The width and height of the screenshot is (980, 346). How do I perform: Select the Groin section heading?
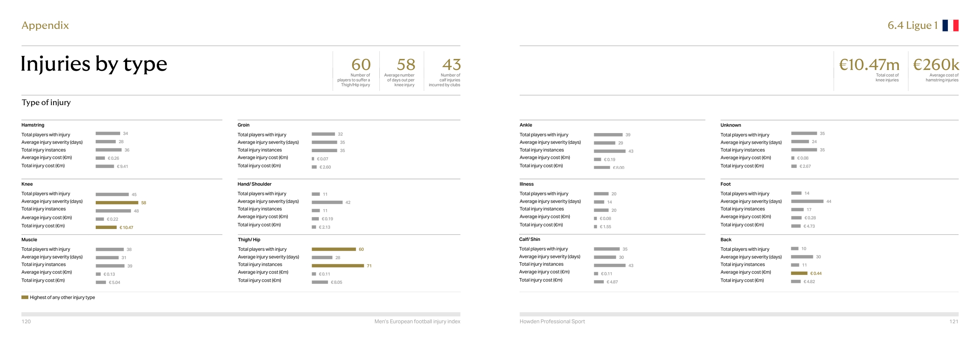click(243, 125)
